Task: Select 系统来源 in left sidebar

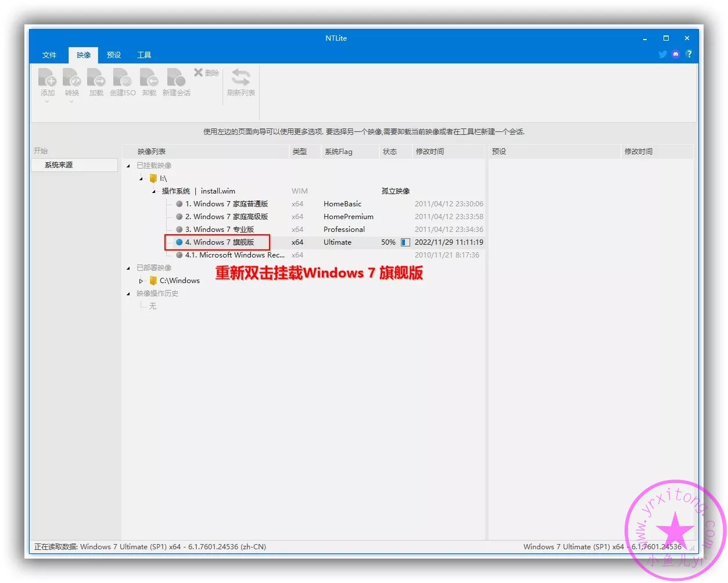Action: point(74,165)
